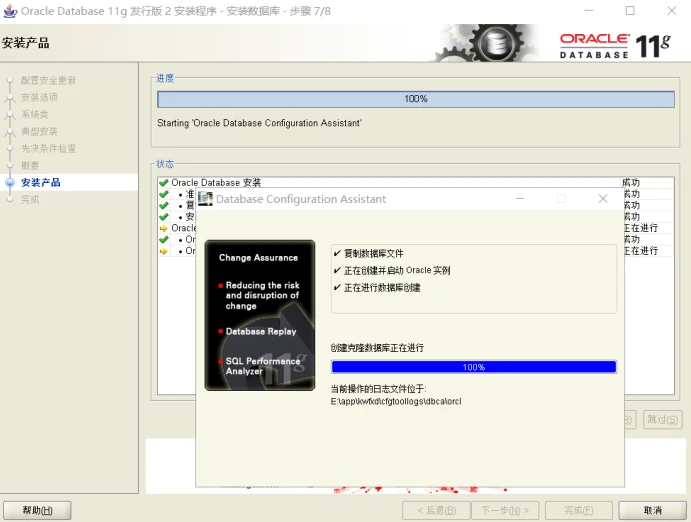Viewport: 691px width, 522px height.
Task: Click Reducing the risk and disruption text
Action: point(262,295)
